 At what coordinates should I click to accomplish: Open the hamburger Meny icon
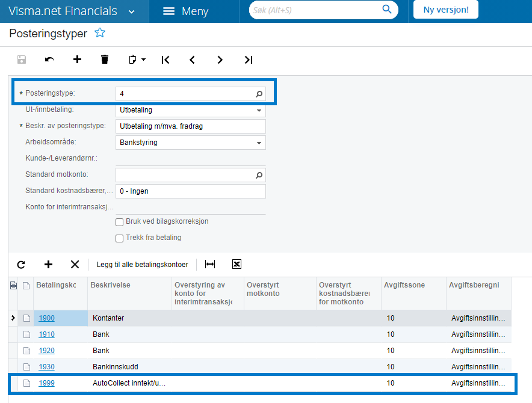[169, 11]
